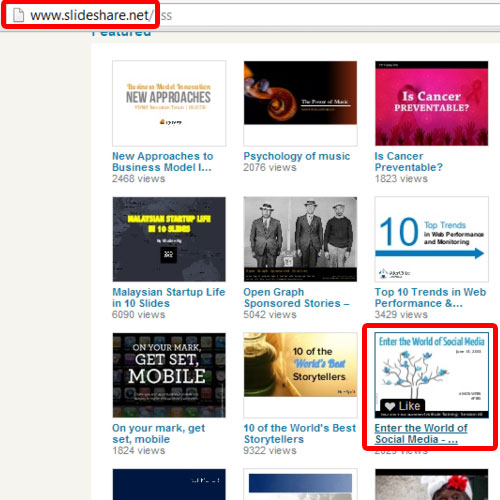Open the Malaysian Startup Life thumbnail
The image size is (500, 500).
click(169, 239)
